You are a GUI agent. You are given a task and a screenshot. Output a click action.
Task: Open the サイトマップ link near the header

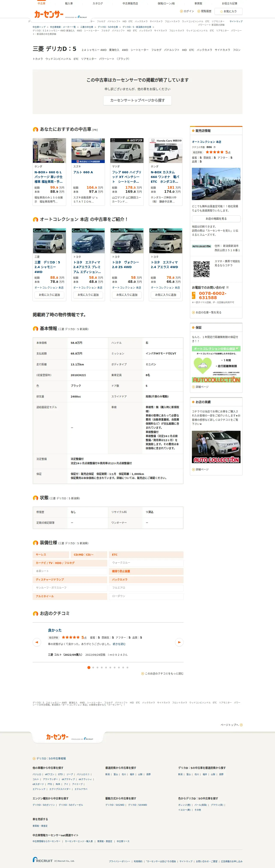(236, 21)
